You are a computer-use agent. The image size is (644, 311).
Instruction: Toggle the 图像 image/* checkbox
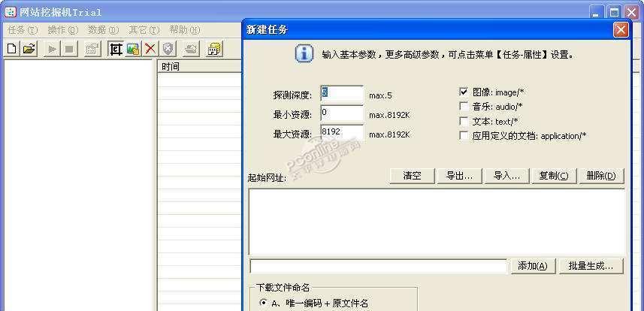click(464, 92)
